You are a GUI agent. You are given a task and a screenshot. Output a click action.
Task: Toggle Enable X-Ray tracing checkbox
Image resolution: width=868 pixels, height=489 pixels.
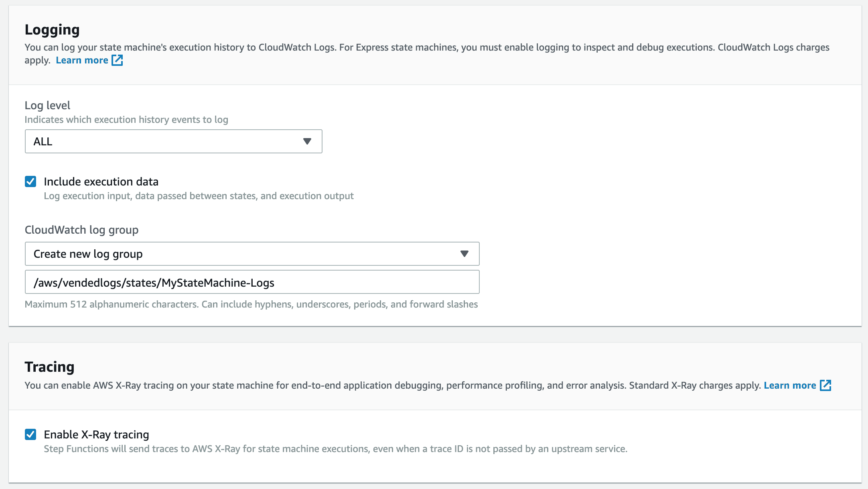[30, 434]
